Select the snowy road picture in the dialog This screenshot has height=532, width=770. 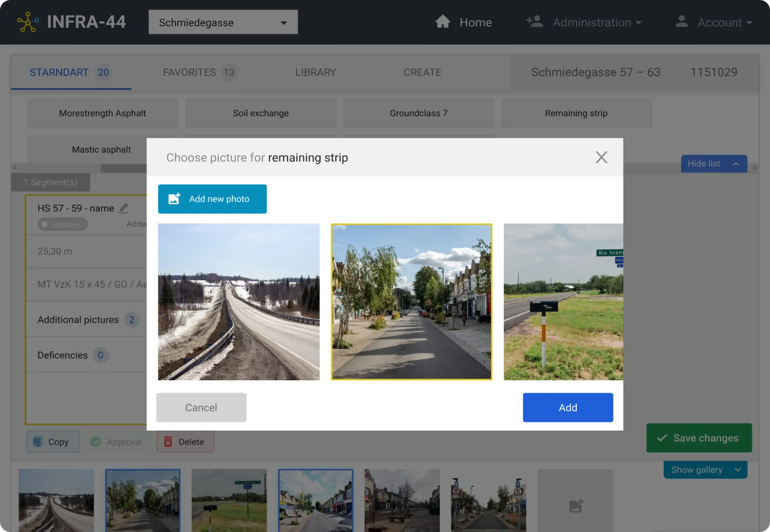239,302
